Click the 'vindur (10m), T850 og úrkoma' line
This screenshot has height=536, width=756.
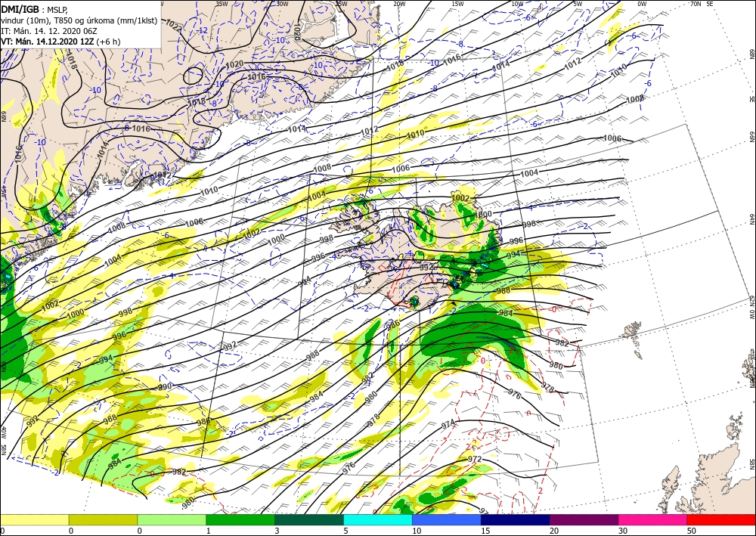(79, 20)
